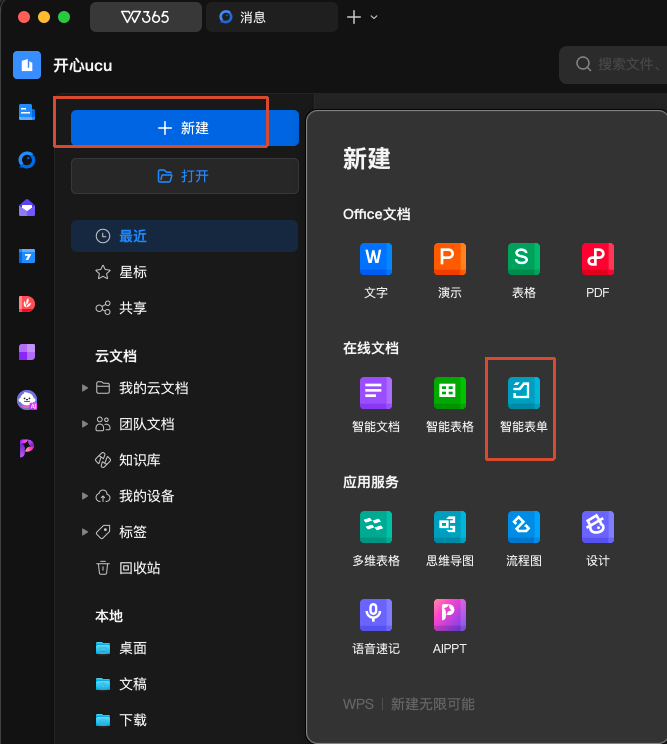Expand the 我的云文档 tree node
The image size is (667, 744).
pyautogui.click(x=85, y=388)
